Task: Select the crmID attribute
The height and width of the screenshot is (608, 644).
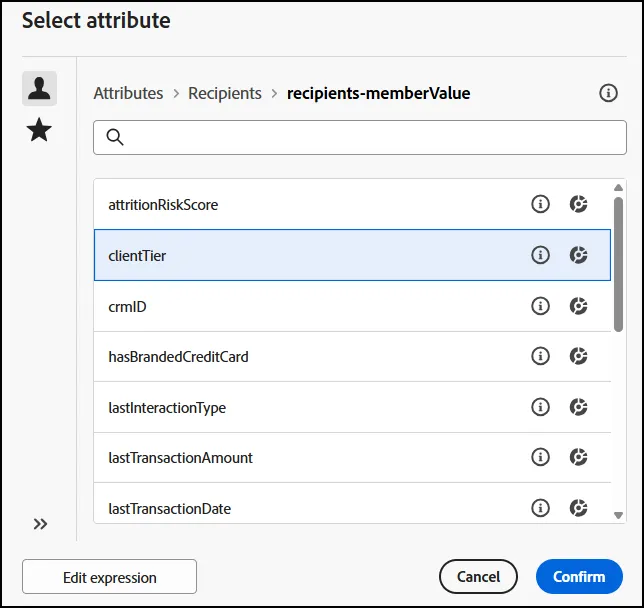Action: click(x=352, y=306)
